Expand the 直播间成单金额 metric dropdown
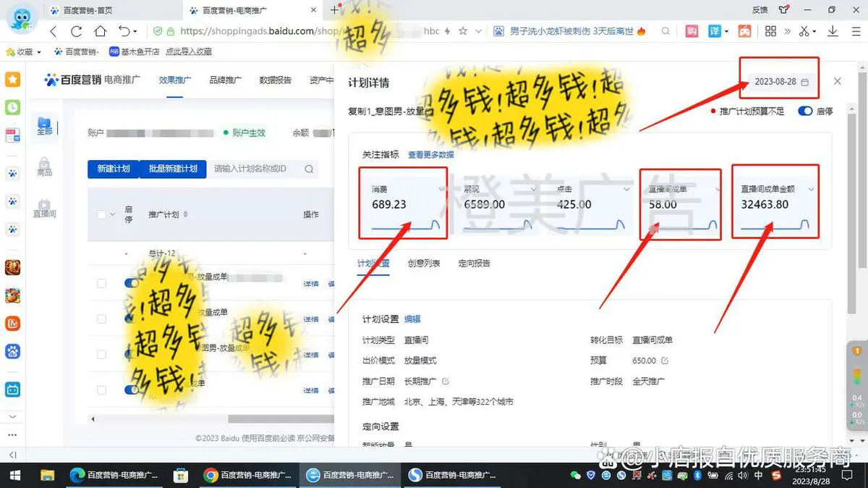Image resolution: width=868 pixels, height=488 pixels. (x=811, y=189)
